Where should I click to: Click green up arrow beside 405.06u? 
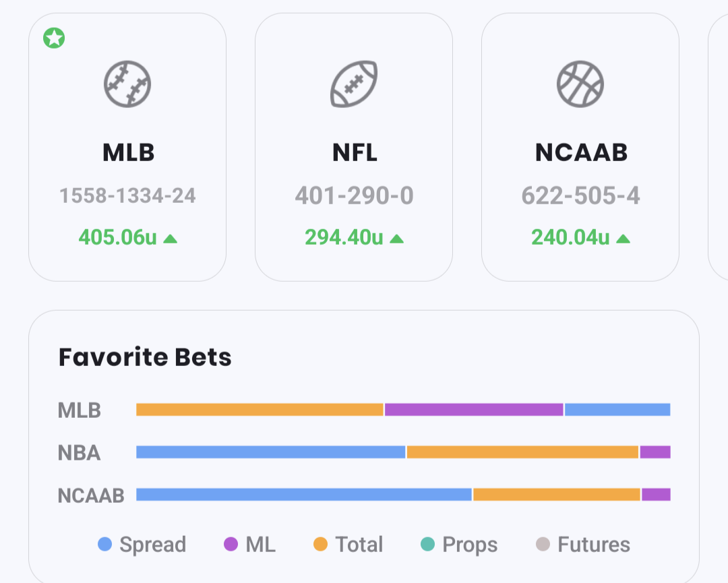coord(171,238)
